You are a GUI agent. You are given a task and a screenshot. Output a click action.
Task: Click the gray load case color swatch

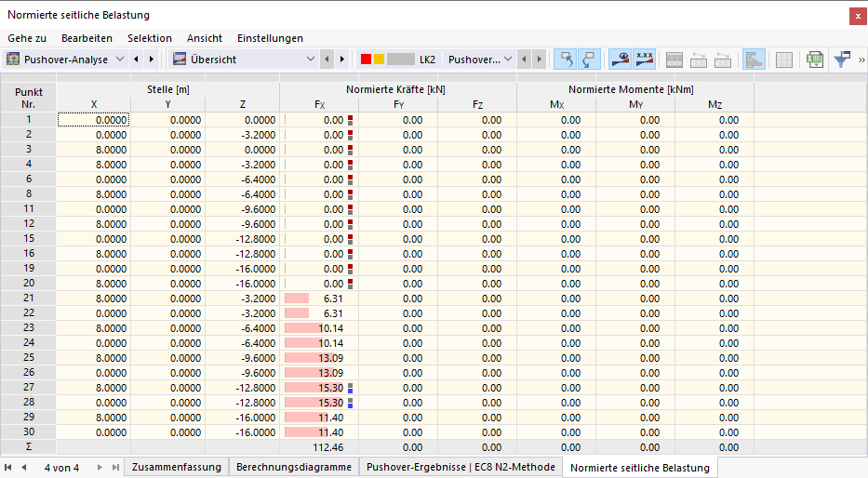tap(401, 60)
